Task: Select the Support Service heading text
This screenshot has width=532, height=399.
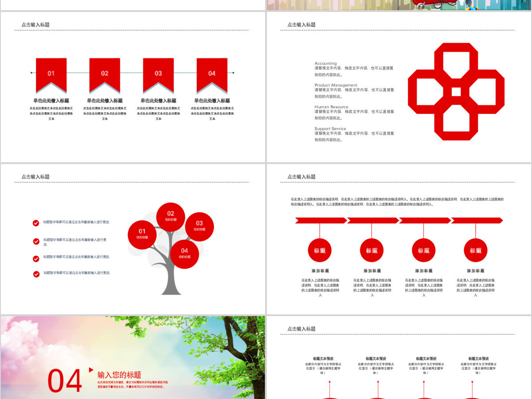Action: tap(330, 129)
